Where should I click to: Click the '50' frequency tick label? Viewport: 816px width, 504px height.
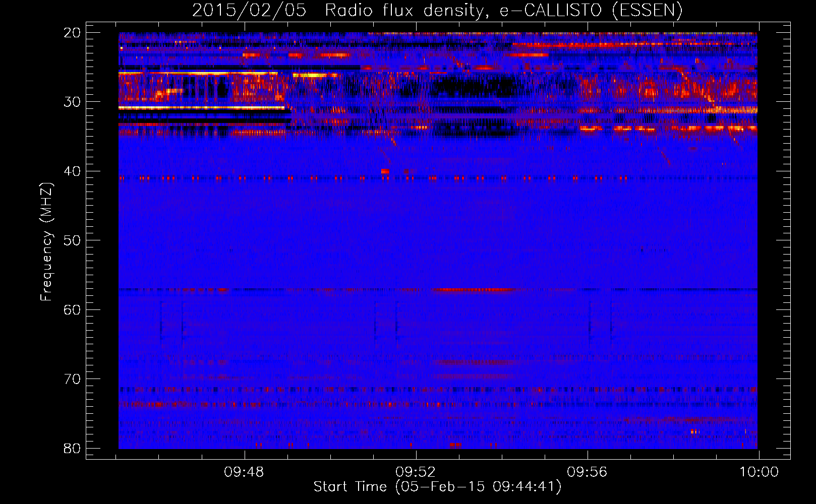pyautogui.click(x=72, y=240)
